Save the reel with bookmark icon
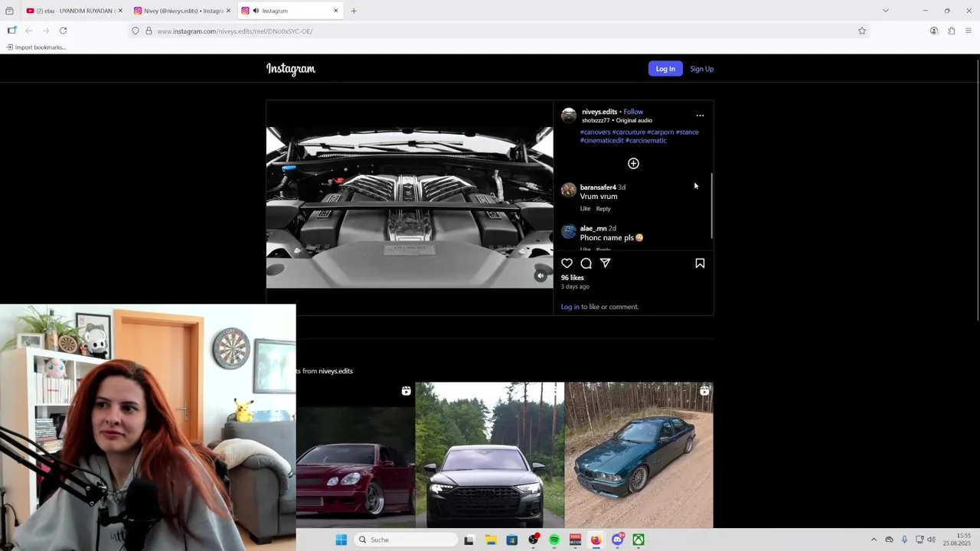The width and height of the screenshot is (980, 551). coord(700,263)
